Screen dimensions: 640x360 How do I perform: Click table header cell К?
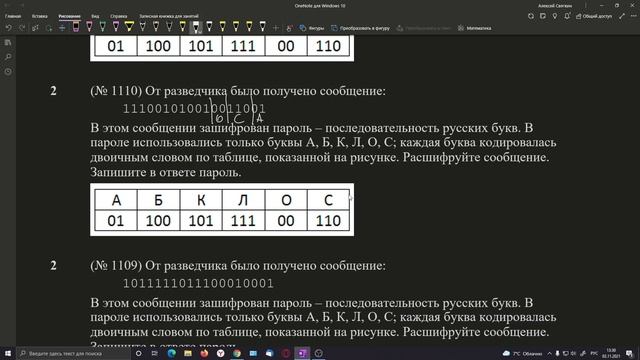(201, 200)
